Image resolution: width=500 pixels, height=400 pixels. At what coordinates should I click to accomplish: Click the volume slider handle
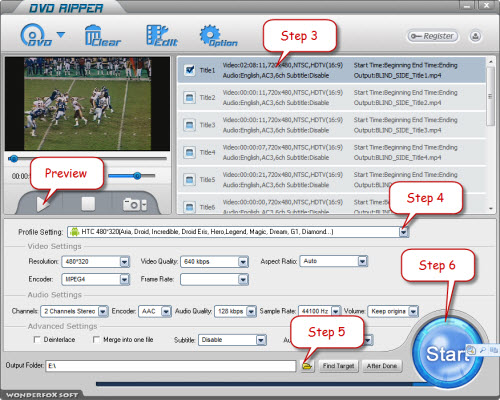(137, 176)
